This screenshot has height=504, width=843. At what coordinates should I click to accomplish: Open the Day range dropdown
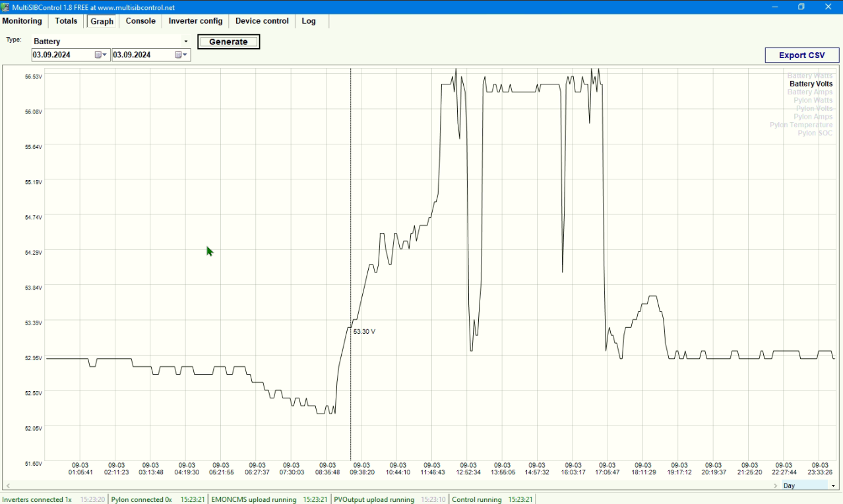[x=809, y=486]
